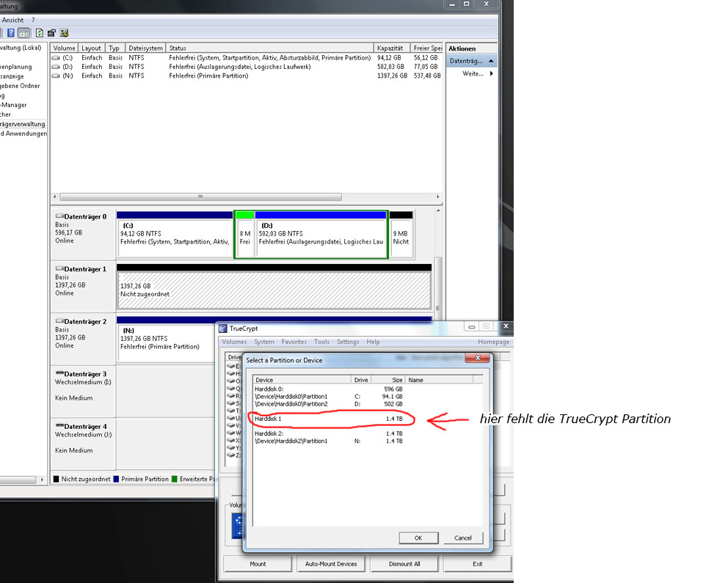Sort volume list by Layout column
Image resolution: width=728 pixels, height=583 pixels.
click(91, 48)
